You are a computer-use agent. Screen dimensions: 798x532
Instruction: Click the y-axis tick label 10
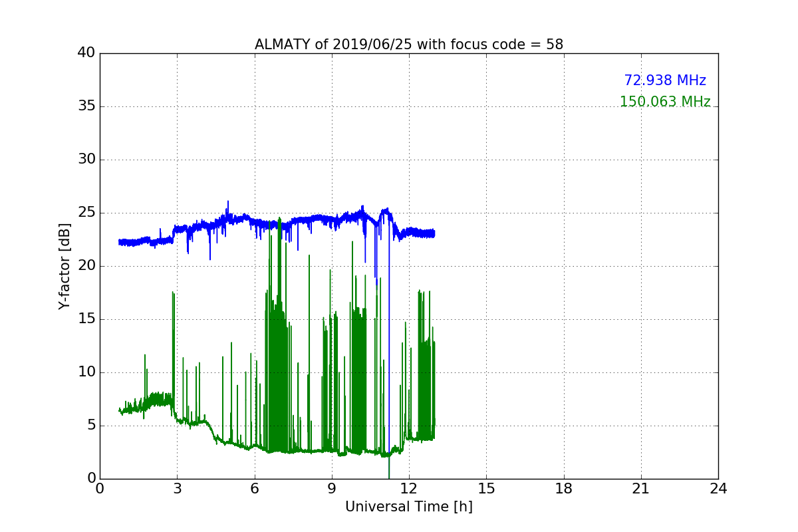[x=86, y=372]
